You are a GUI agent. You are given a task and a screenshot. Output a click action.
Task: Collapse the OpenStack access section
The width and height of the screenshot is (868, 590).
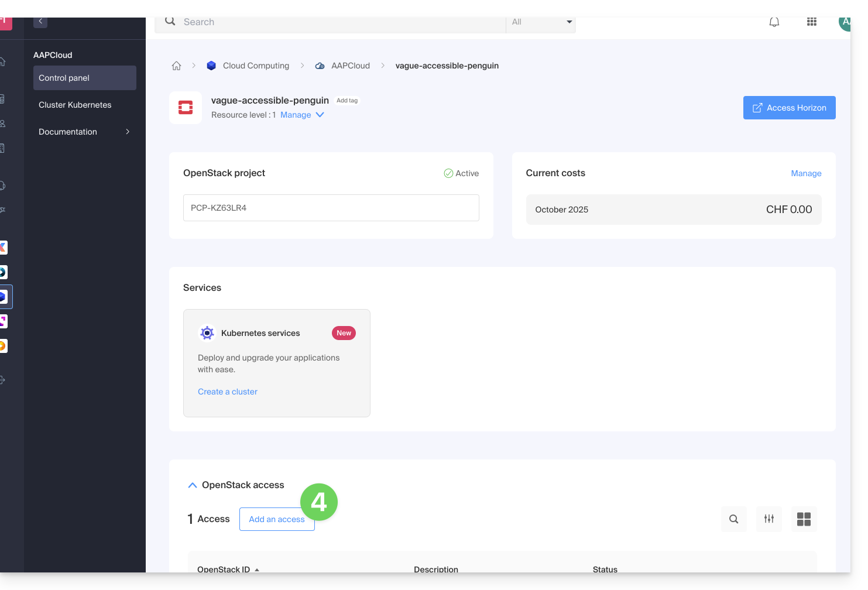tap(192, 485)
